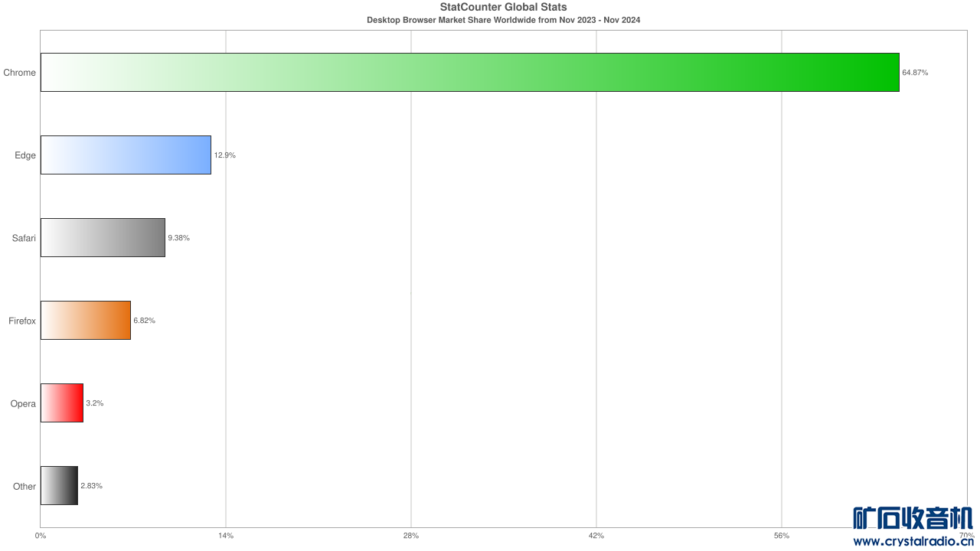
Task: Click the 64.87% value label
Action: [x=916, y=73]
